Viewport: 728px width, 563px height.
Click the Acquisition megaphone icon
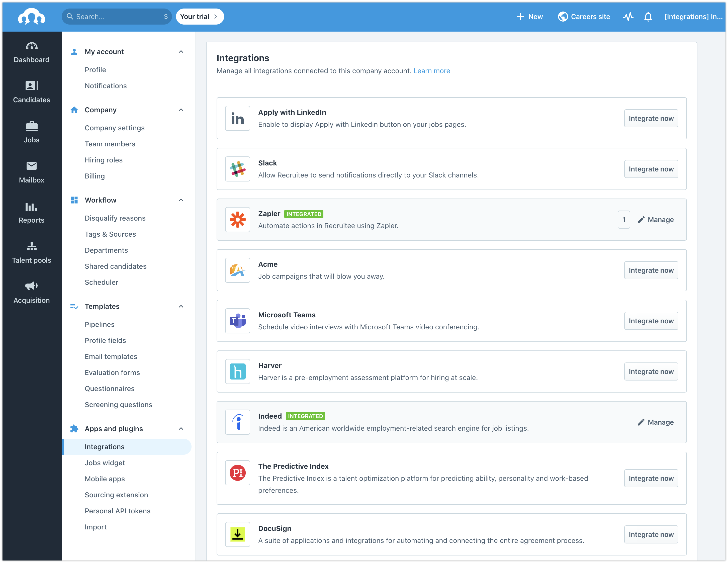(31, 286)
